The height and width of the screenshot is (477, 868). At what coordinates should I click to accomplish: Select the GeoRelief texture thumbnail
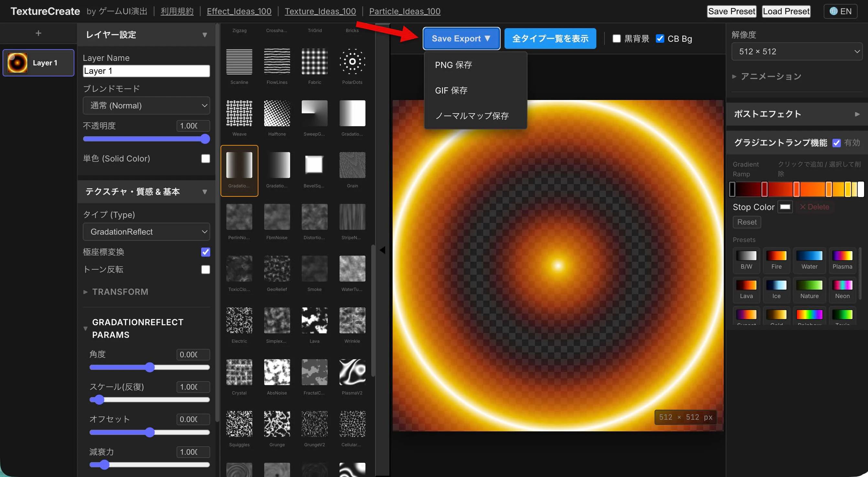(277, 269)
